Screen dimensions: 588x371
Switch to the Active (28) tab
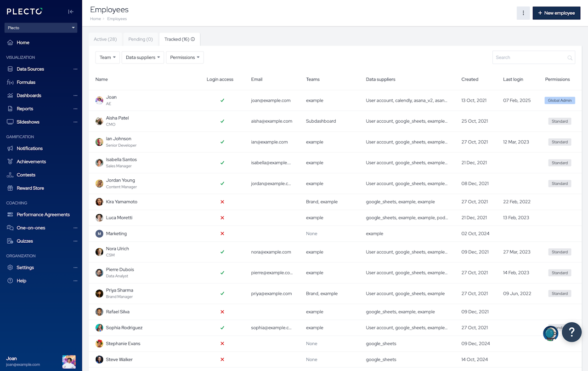coord(105,40)
